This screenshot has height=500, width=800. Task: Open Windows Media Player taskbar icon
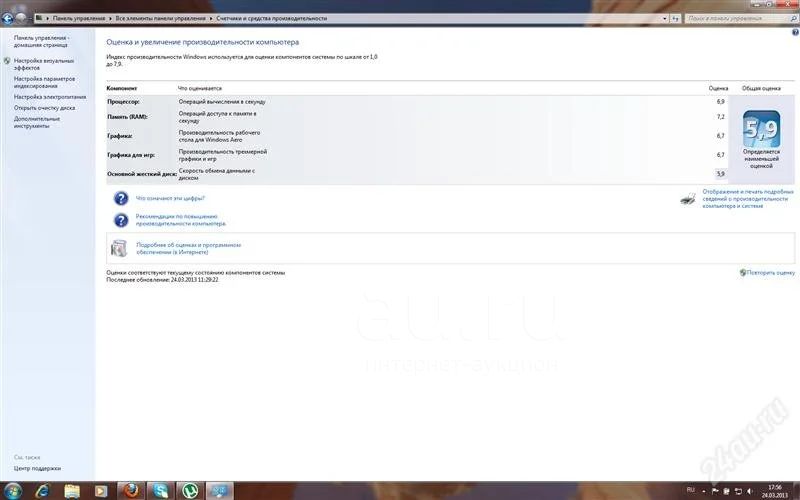point(101,491)
